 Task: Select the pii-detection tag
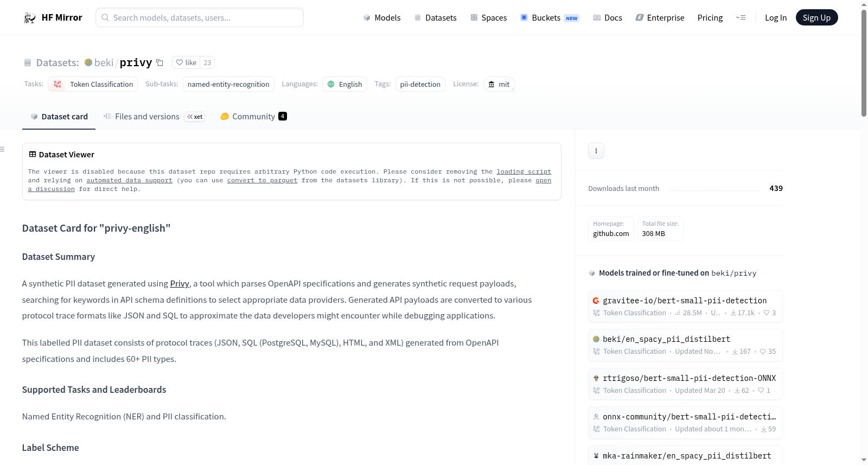[420, 84]
